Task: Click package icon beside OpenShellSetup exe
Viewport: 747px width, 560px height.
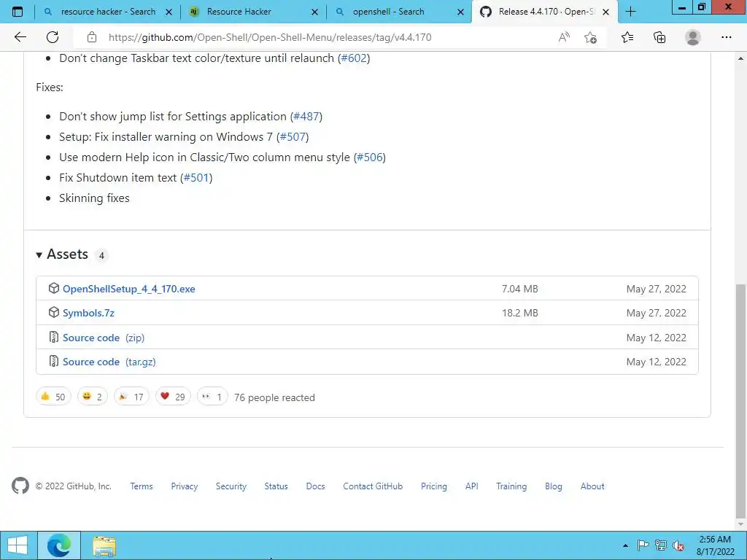Action: coord(53,288)
